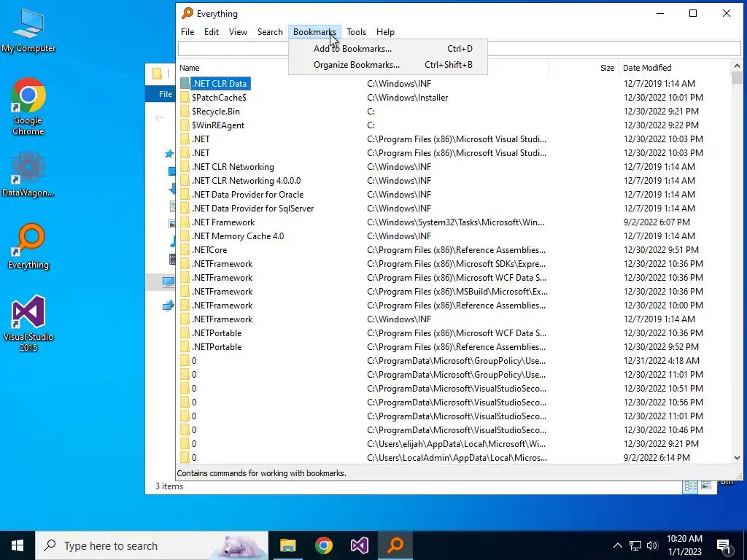Image resolution: width=747 pixels, height=560 pixels.
Task: Open the Google Chrome desktop shortcut
Action: (28, 106)
